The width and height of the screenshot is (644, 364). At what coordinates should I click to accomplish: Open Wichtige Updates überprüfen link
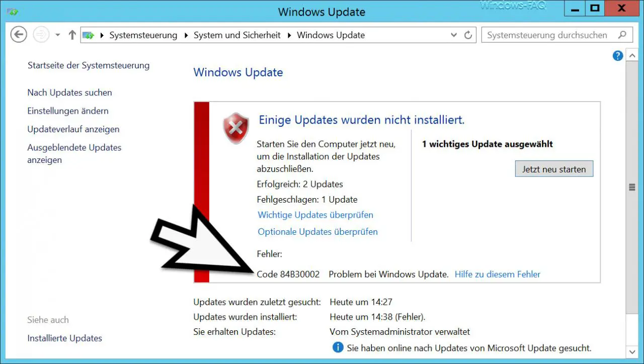[315, 215]
